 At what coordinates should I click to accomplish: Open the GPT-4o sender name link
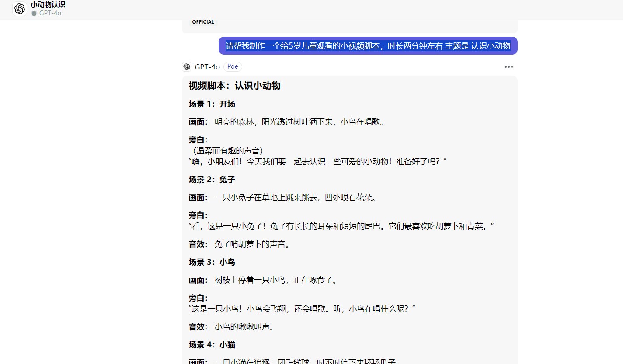pos(207,67)
